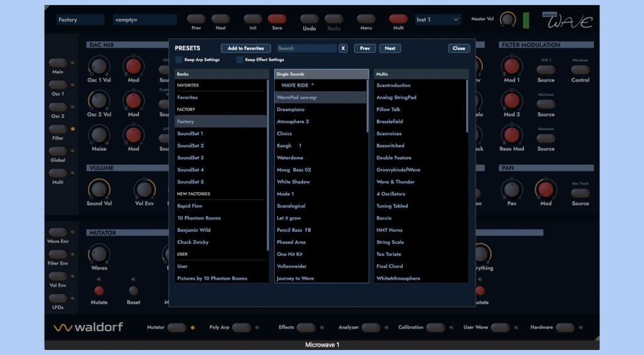Click the top bar Next preset button
The height and width of the screenshot is (355, 644).
click(x=221, y=18)
